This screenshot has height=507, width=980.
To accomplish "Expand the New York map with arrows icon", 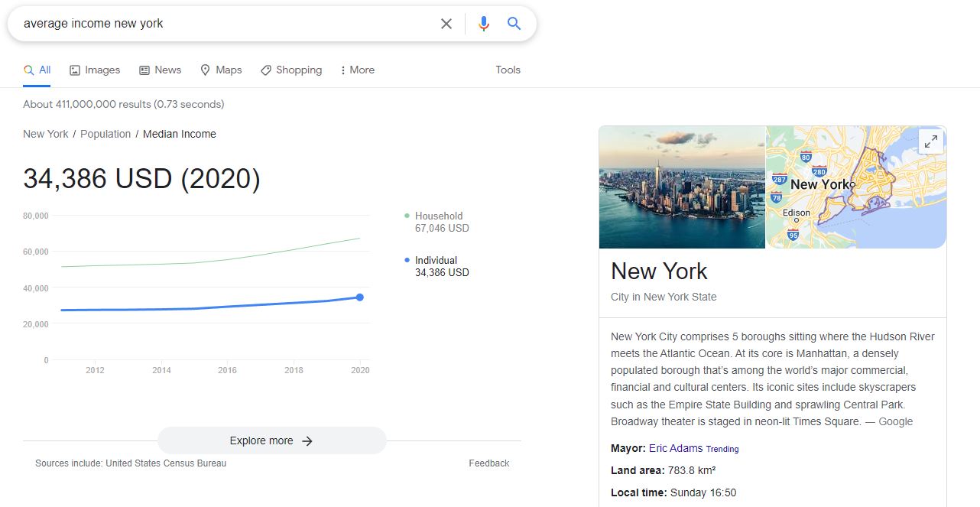I will coord(931,141).
